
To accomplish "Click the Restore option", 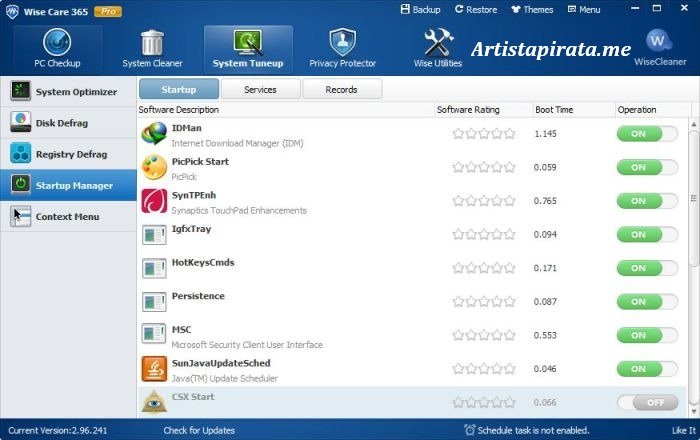I will pyautogui.click(x=476, y=9).
